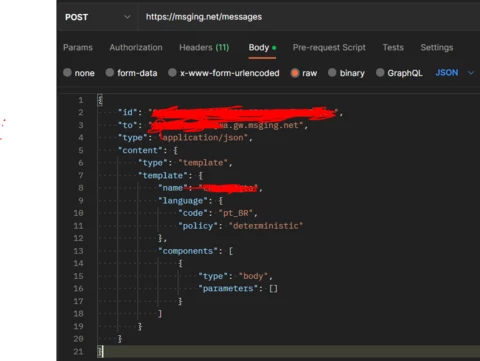
Task: Switch to the Params tab
Action: tap(78, 47)
